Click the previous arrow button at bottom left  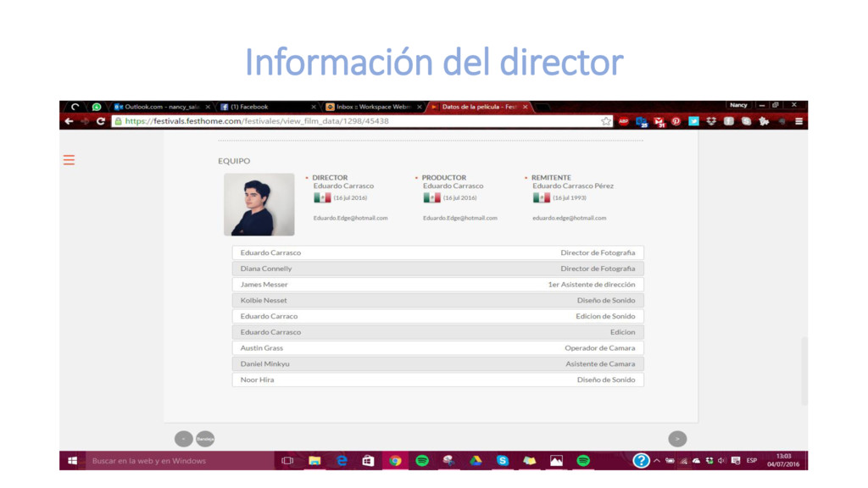(x=183, y=439)
